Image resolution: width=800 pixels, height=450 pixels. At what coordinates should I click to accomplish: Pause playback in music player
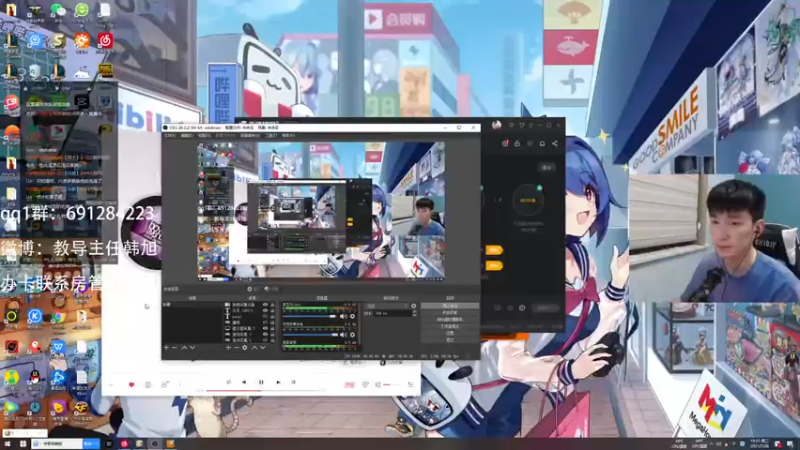[x=261, y=382]
